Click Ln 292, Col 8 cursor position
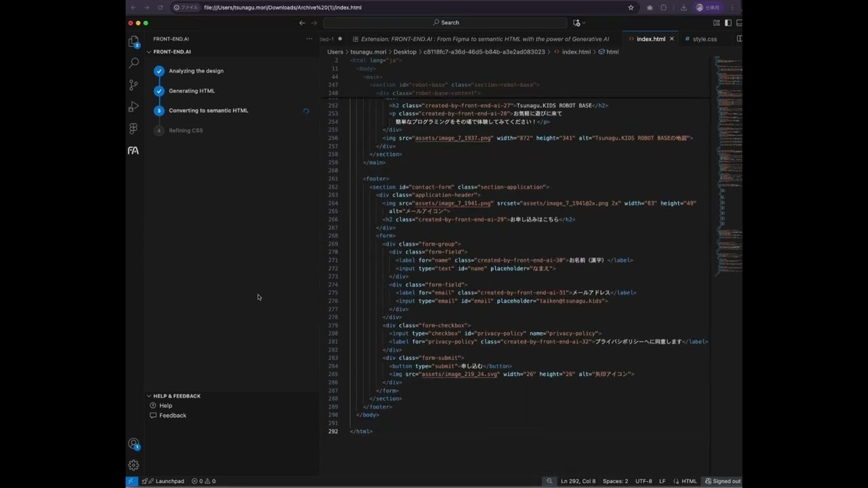Screen dimensions: 868x488 click(x=578, y=481)
